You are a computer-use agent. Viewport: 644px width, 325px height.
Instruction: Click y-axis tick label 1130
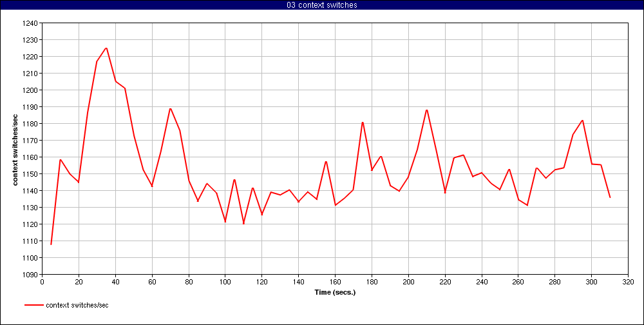(x=31, y=208)
